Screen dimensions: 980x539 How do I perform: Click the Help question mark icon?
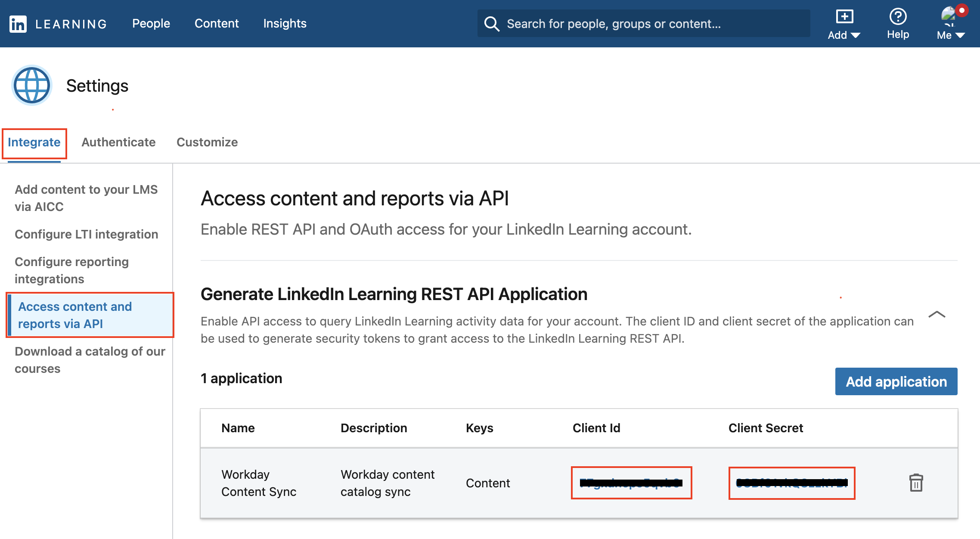click(x=898, y=17)
